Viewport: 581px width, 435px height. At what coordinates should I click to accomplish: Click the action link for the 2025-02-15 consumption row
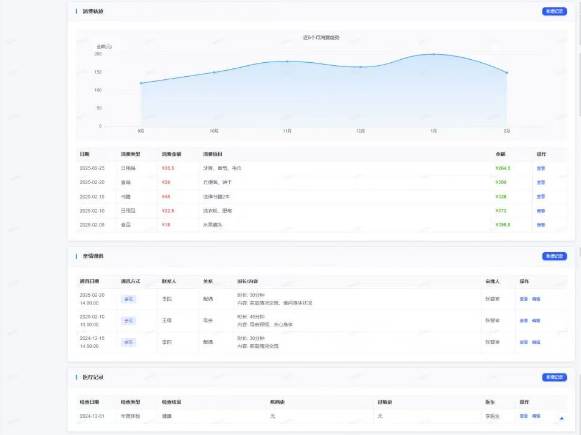coord(541,196)
